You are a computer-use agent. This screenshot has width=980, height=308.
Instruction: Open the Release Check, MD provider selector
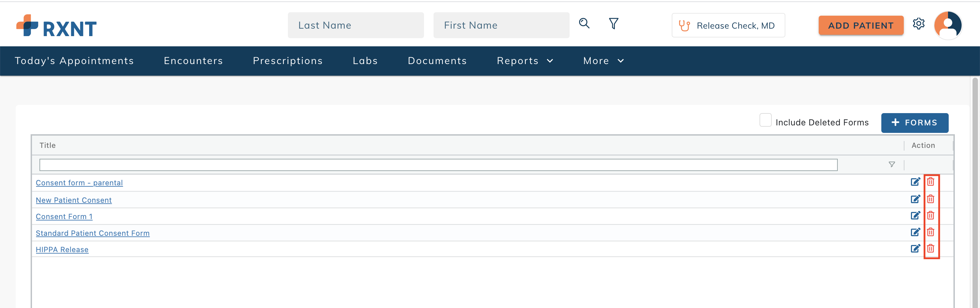click(728, 26)
